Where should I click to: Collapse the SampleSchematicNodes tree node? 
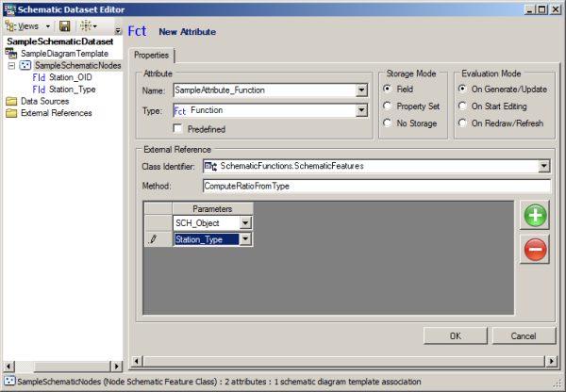10,66
